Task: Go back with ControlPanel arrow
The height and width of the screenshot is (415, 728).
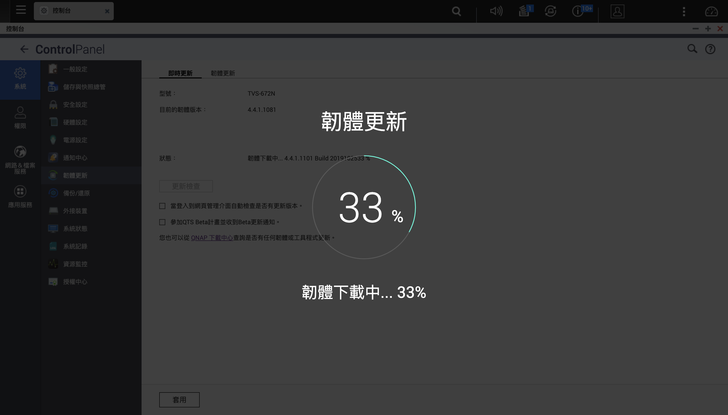Action: [24, 49]
